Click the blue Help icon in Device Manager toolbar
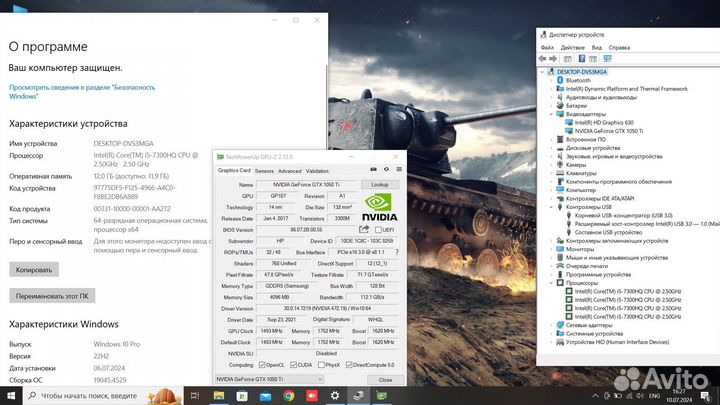This screenshot has width=720, height=405. tap(581, 59)
